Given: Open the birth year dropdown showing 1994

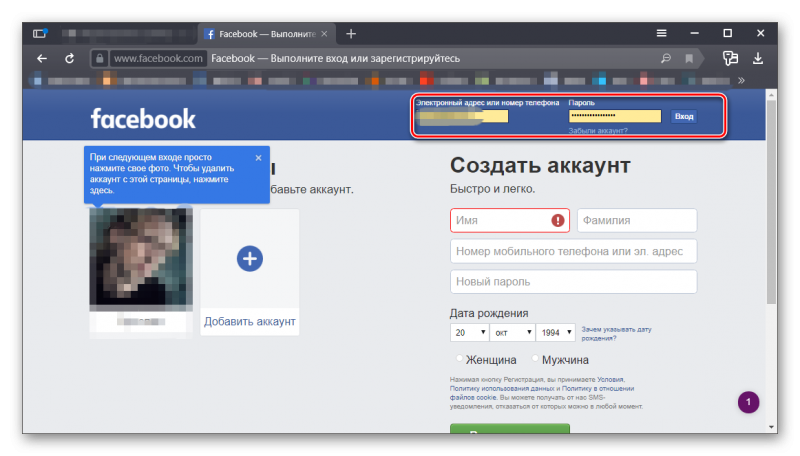Looking at the screenshot, I should 556,333.
